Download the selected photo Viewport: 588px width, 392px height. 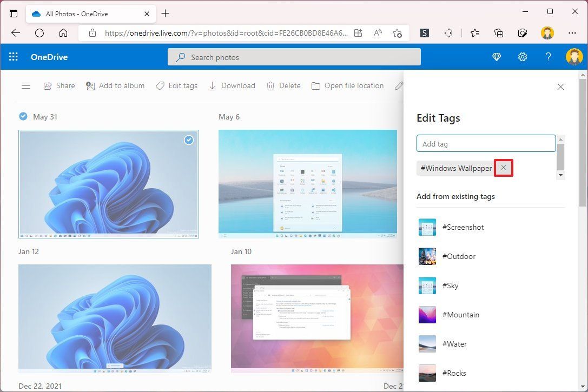212,85
